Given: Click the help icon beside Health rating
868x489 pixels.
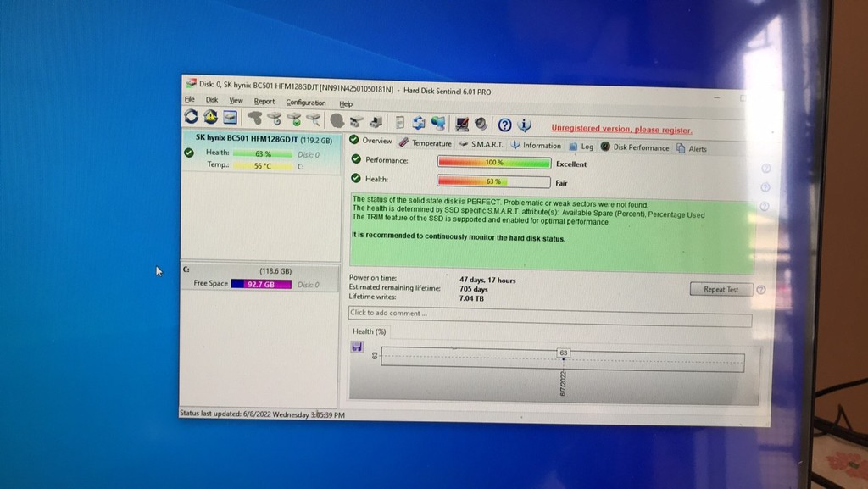Looking at the screenshot, I should click(x=765, y=187).
